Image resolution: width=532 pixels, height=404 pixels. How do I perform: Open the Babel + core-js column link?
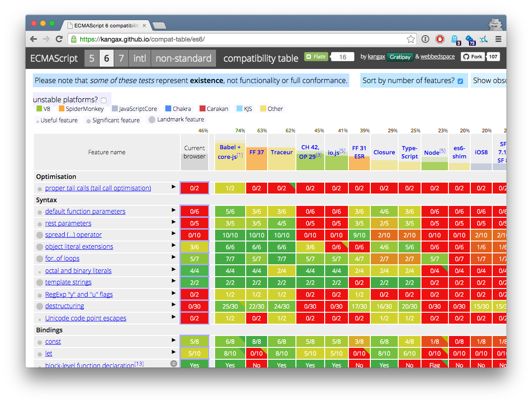point(230,152)
